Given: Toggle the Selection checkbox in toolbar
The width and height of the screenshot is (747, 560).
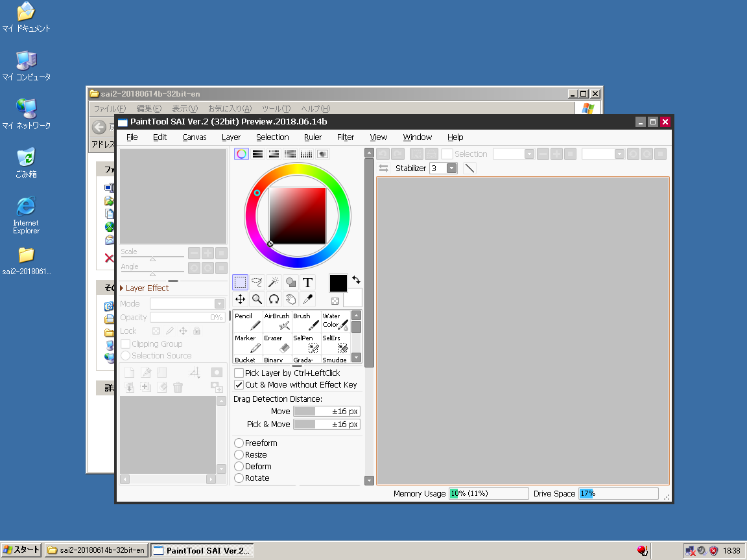Looking at the screenshot, I should (x=447, y=154).
